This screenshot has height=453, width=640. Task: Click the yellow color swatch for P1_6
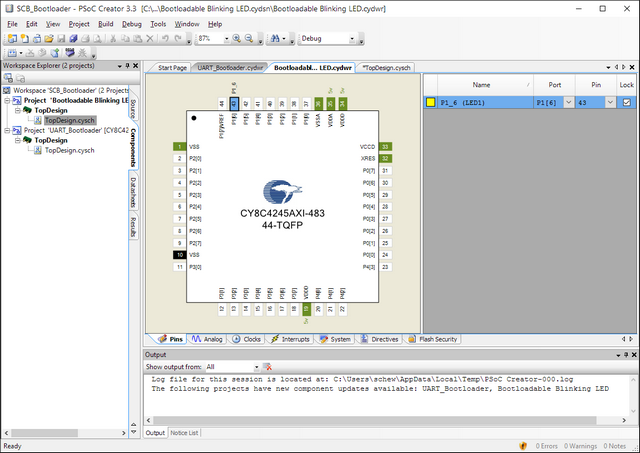(x=430, y=102)
